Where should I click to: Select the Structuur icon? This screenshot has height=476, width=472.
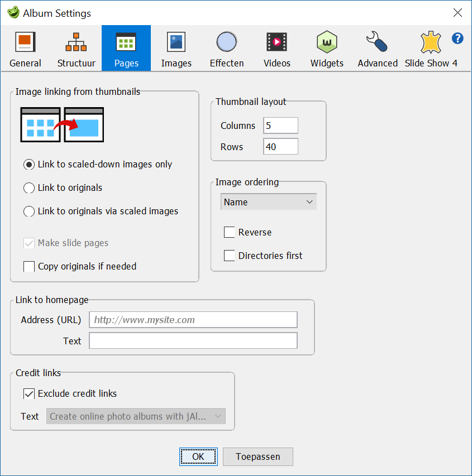(x=75, y=41)
